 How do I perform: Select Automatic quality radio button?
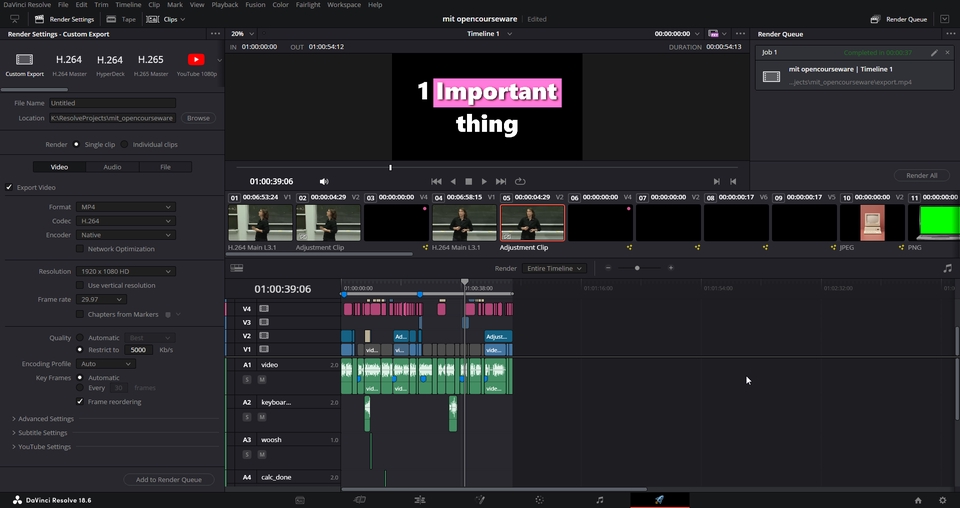(x=80, y=337)
